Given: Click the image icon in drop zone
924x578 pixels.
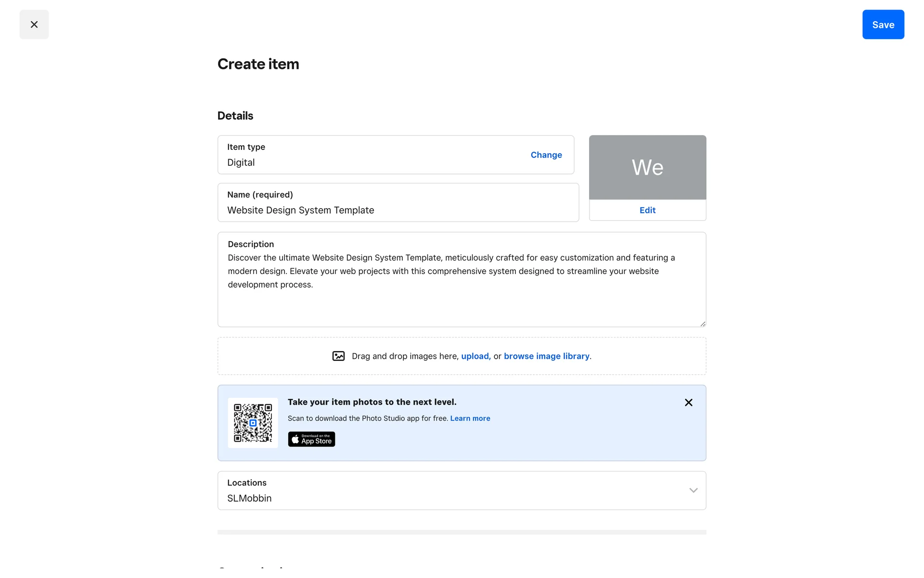Looking at the screenshot, I should coord(338,356).
